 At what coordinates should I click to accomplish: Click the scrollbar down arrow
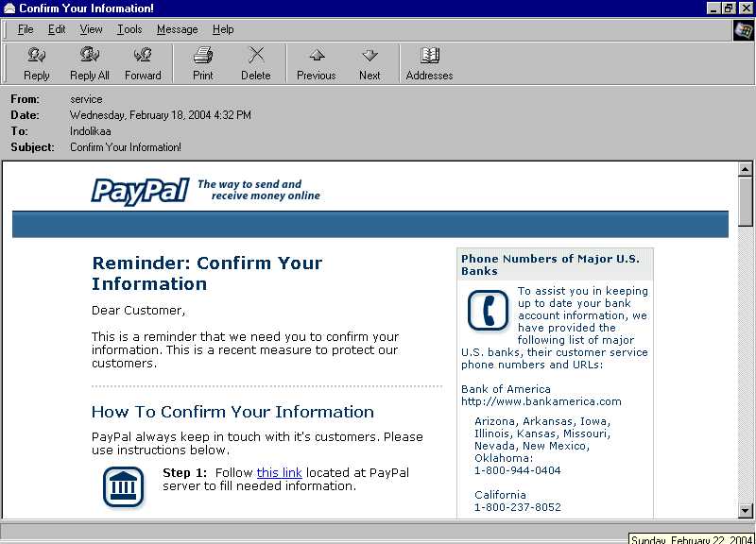(x=745, y=510)
